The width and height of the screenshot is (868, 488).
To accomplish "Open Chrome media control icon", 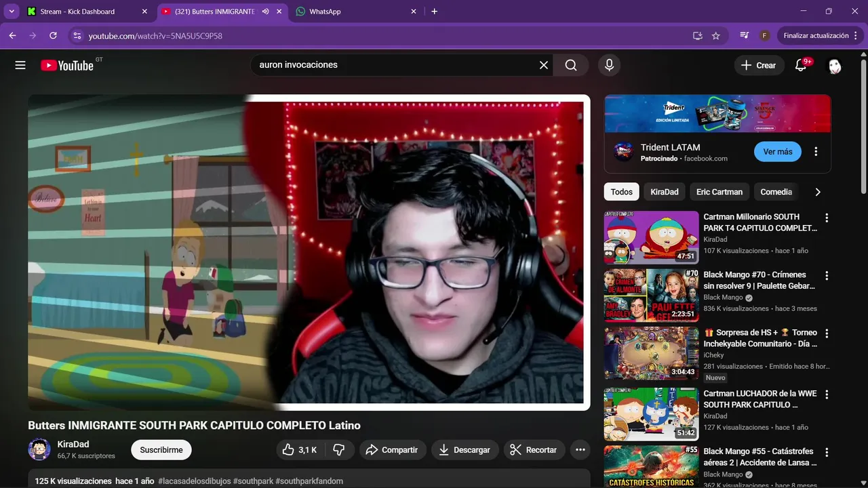I will point(745,36).
